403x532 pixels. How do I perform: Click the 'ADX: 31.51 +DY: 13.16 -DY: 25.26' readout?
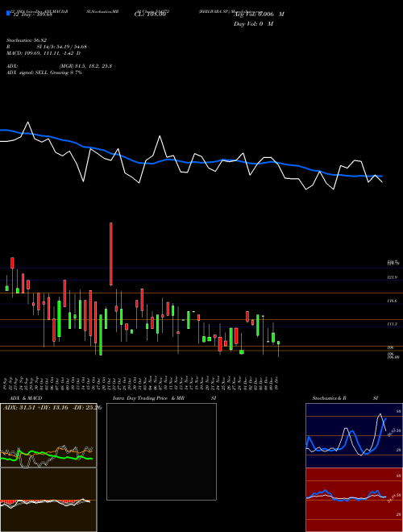pyautogui.click(x=52, y=407)
